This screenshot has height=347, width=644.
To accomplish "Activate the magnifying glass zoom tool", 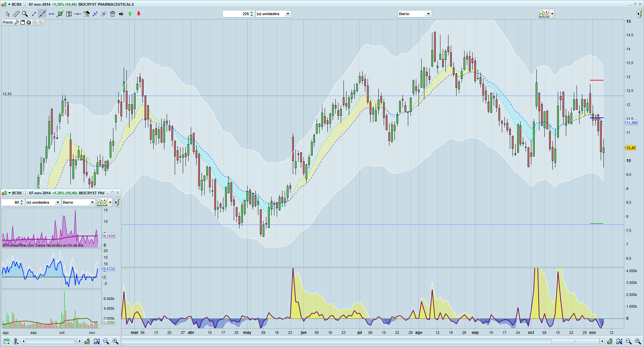I will [x=25, y=14].
